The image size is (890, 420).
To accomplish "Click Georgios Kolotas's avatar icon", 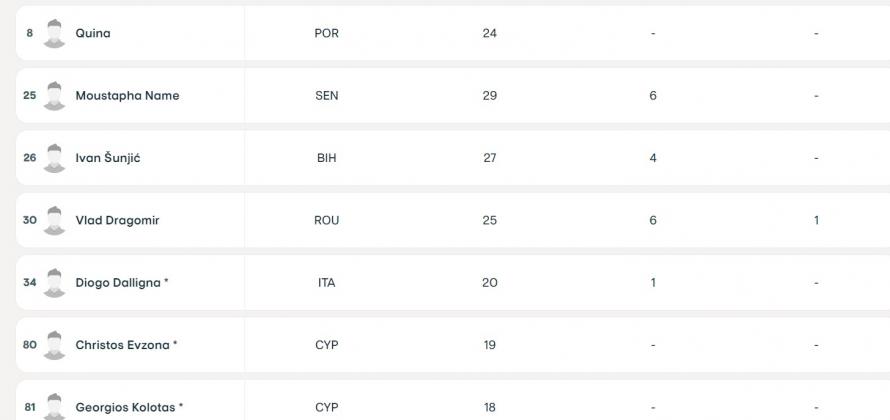I will [55, 406].
